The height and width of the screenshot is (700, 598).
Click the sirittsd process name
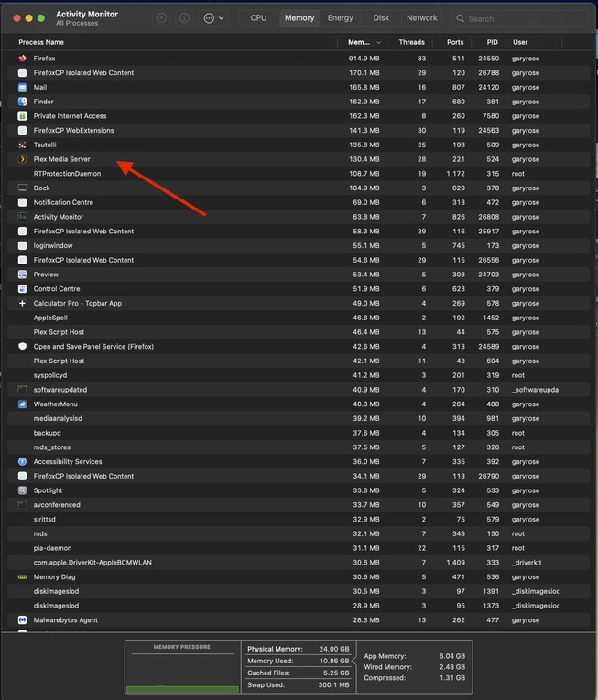pyautogui.click(x=44, y=519)
